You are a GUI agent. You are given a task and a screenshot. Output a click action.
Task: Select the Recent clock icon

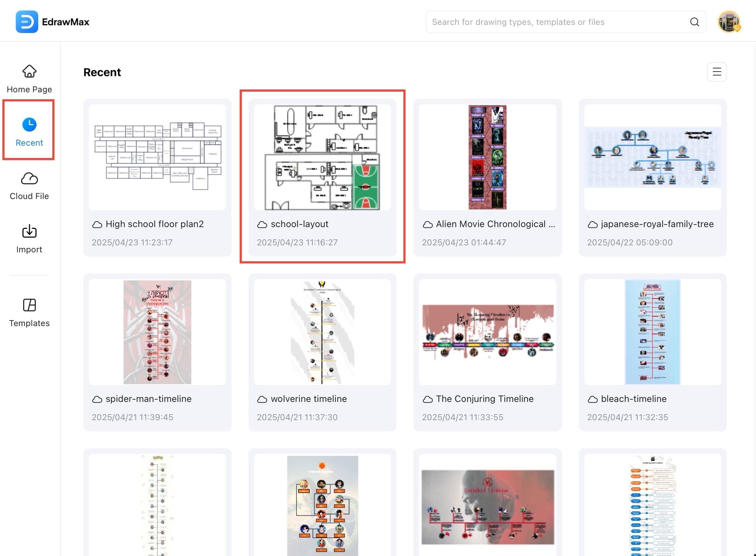pos(29,124)
